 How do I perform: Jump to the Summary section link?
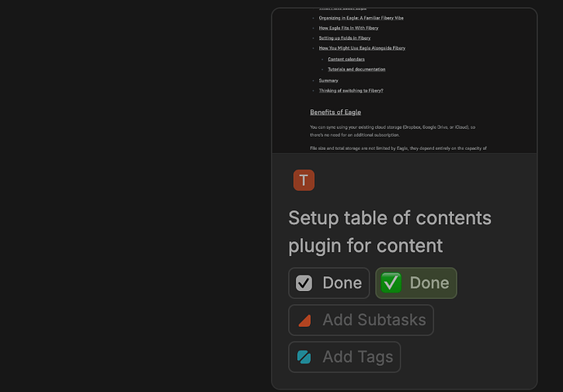(x=328, y=80)
